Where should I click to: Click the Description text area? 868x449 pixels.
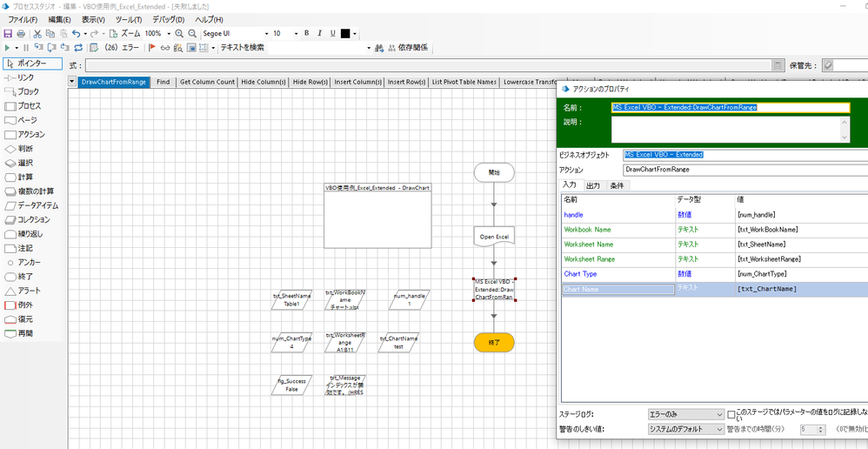(731, 131)
